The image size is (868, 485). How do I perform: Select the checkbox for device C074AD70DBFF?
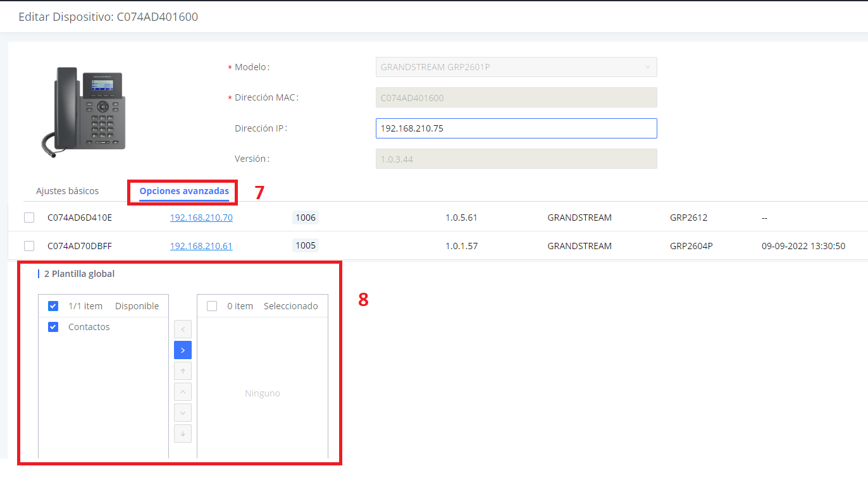[28, 245]
